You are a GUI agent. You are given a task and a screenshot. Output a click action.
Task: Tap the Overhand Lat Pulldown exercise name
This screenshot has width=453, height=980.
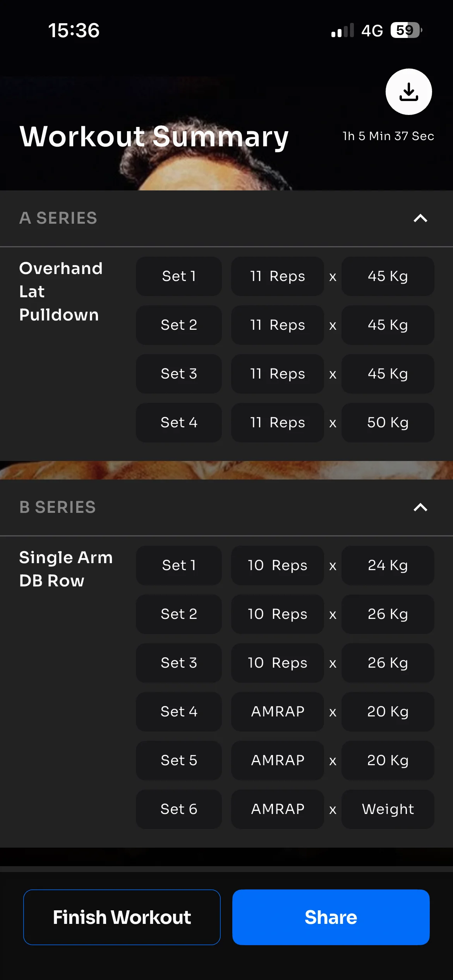tap(61, 291)
